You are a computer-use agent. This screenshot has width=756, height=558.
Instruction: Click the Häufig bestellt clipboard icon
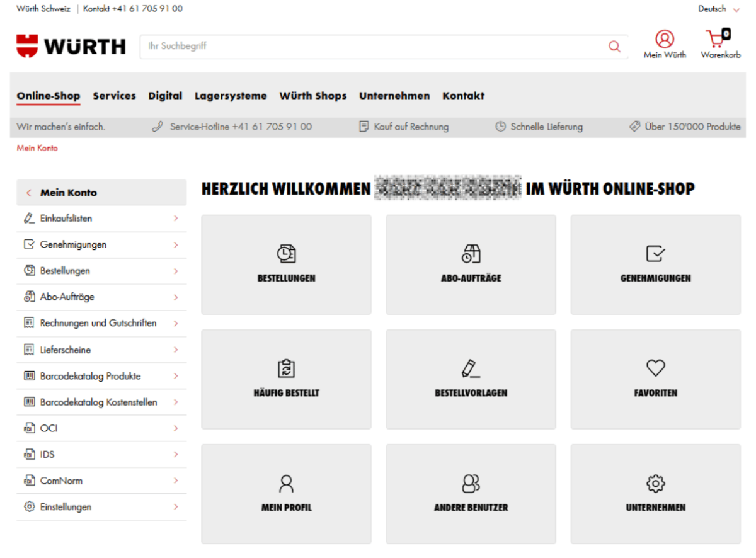[x=286, y=368]
